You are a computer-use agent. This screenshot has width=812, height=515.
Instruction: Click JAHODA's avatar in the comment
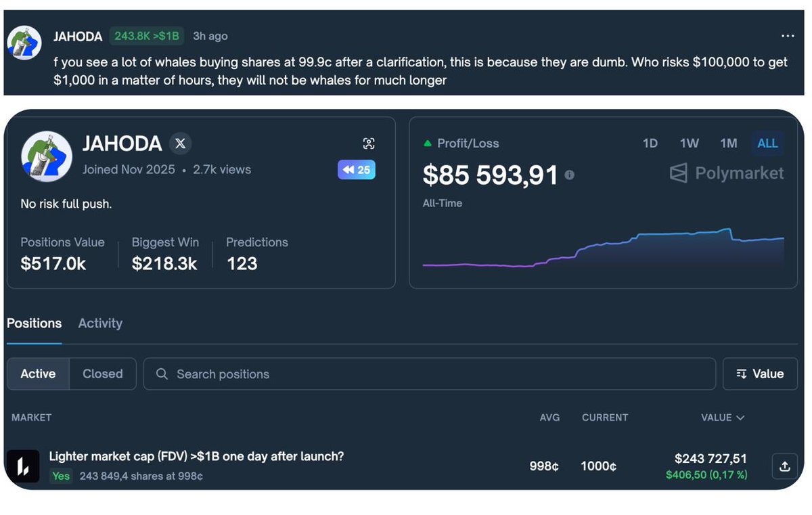click(24, 44)
